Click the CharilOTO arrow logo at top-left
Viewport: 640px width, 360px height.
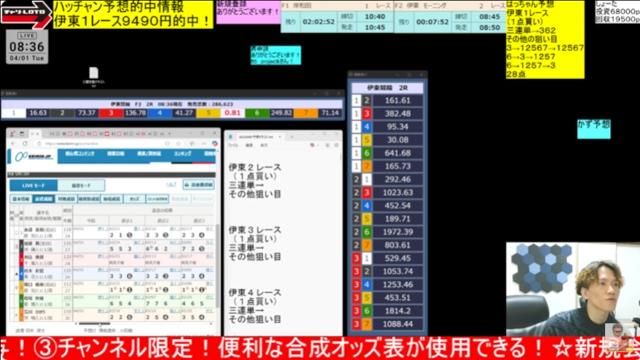[25, 14]
